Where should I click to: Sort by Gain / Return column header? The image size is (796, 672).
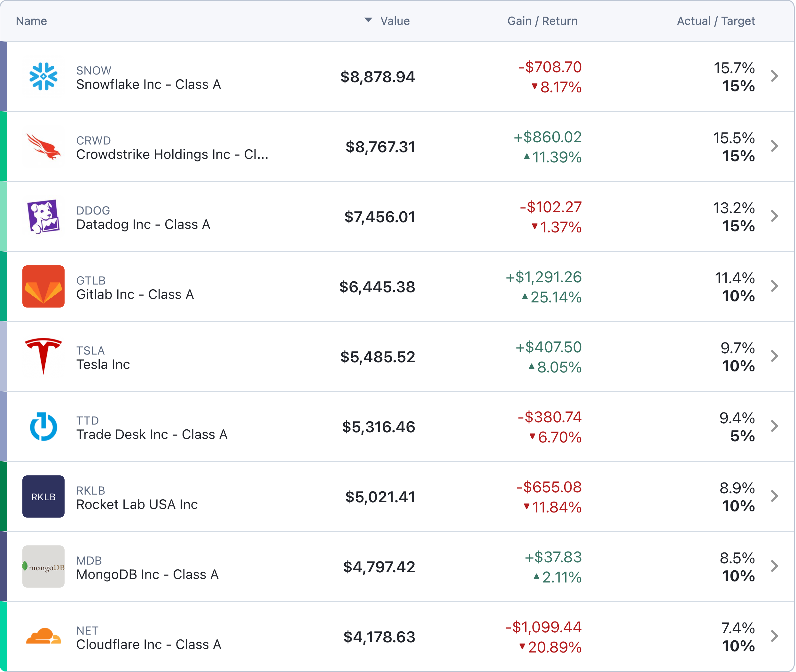542,21
